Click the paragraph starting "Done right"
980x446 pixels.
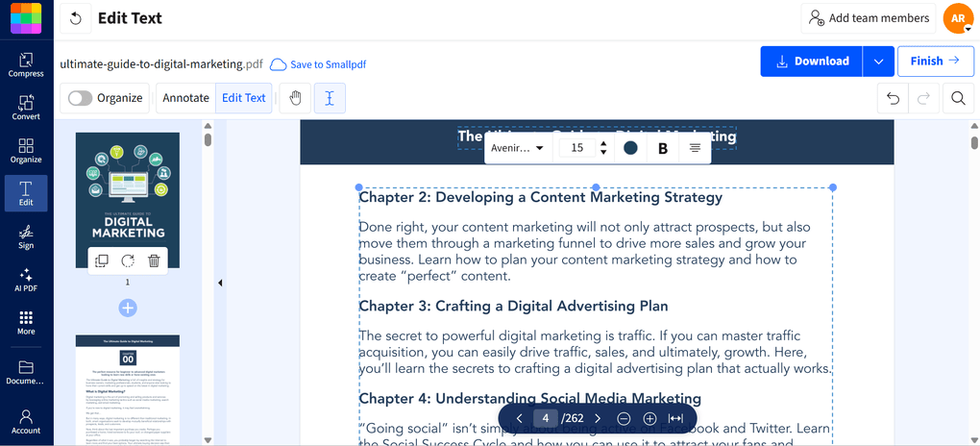pos(584,252)
